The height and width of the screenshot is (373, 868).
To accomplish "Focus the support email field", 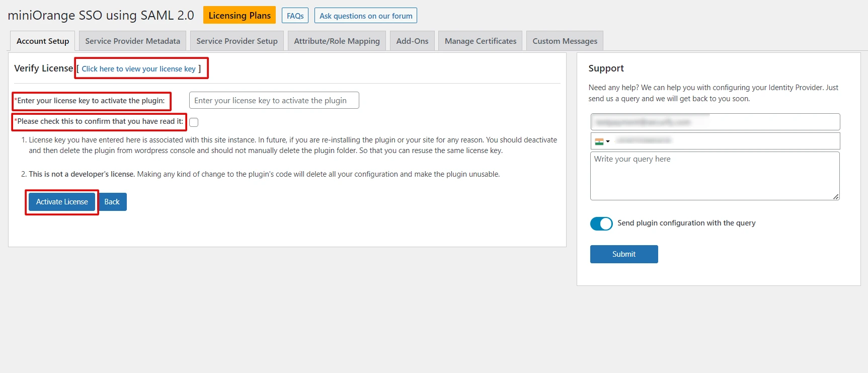I will point(715,122).
